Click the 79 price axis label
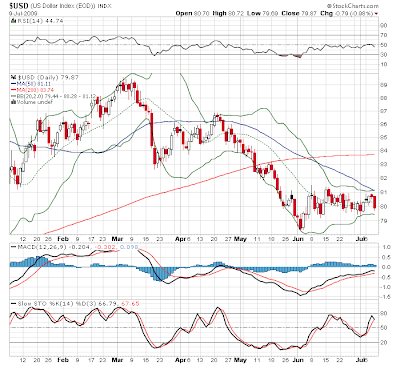 click(x=384, y=221)
